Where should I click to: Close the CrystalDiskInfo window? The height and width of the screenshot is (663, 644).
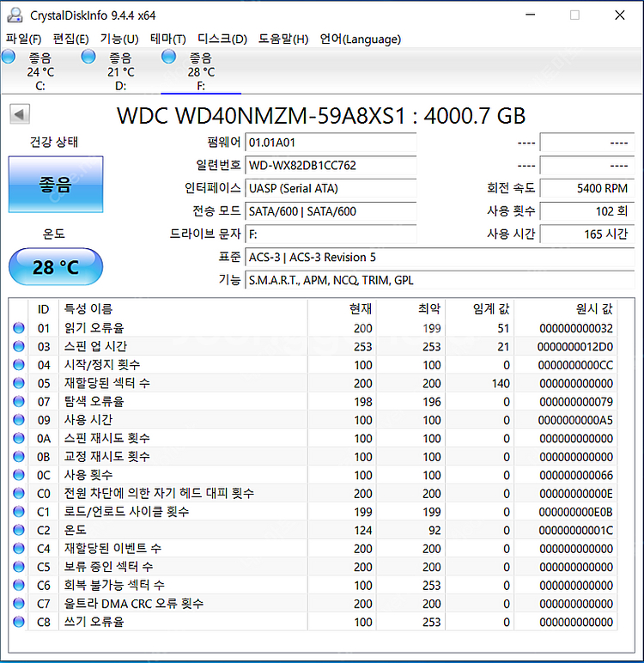click(620, 15)
